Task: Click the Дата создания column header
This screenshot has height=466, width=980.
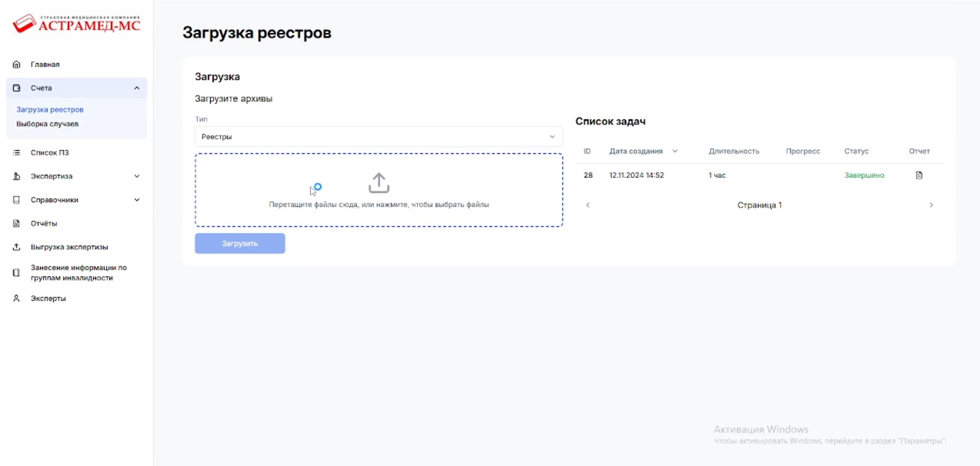Action: coord(636,151)
